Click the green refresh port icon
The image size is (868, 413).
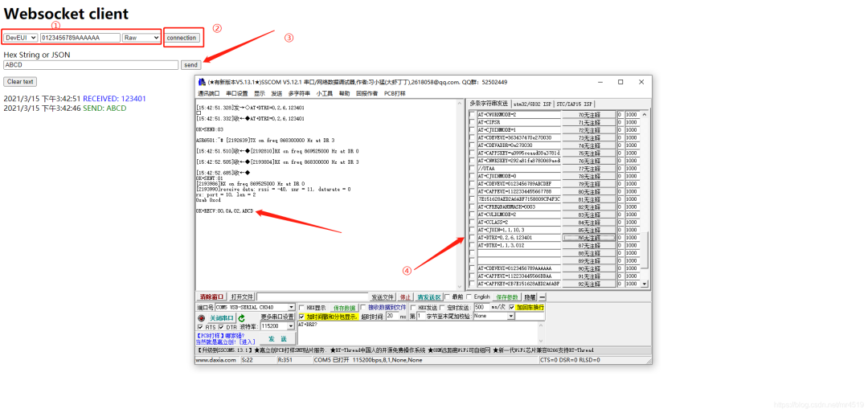point(241,318)
